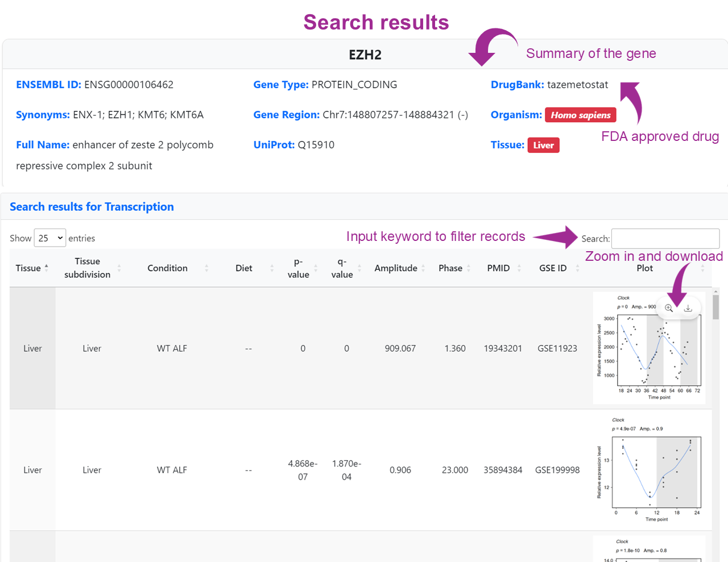Sort by PMID column arrows
This screenshot has height=562, width=728.
click(x=519, y=268)
